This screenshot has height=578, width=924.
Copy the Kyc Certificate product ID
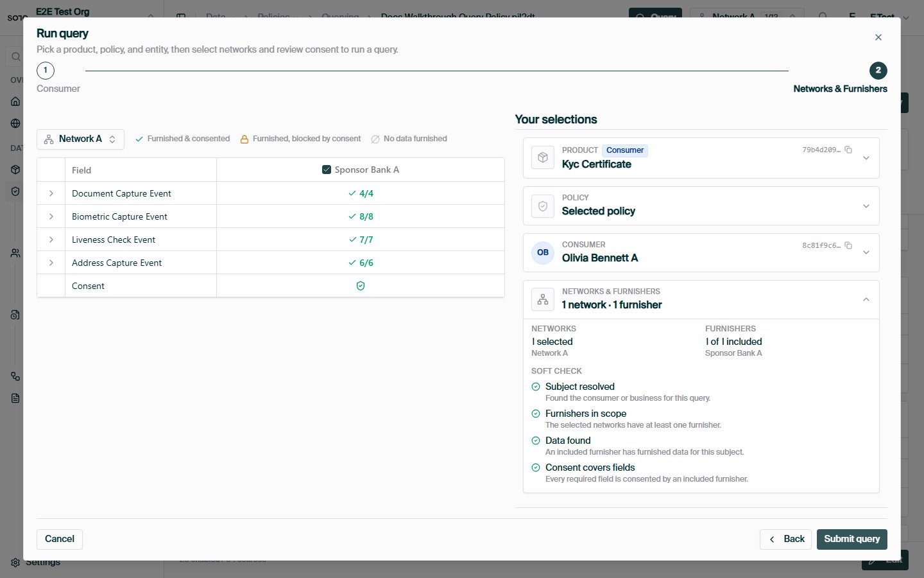point(848,150)
